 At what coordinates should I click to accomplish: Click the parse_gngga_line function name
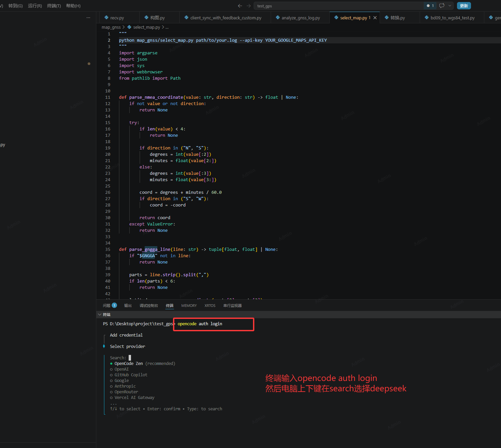click(x=150, y=250)
